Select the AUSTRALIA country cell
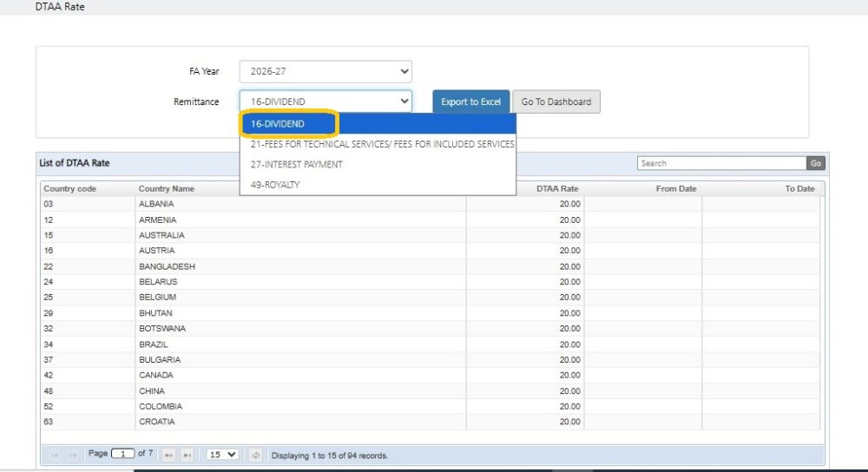868x472 pixels. click(300, 235)
